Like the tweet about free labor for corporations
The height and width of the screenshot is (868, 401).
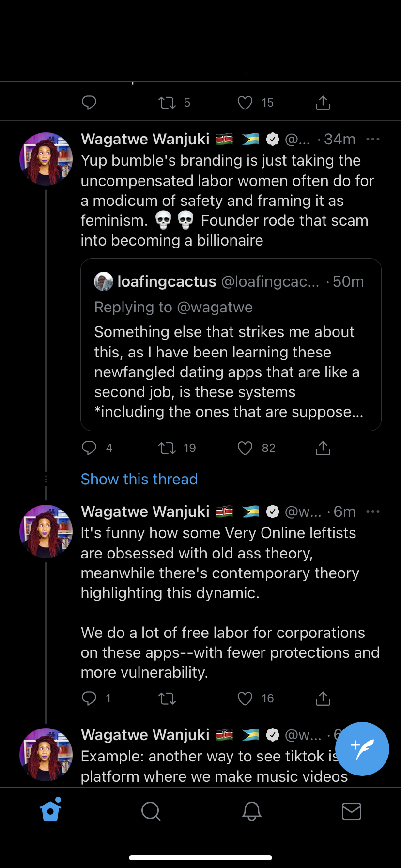pos(245,698)
